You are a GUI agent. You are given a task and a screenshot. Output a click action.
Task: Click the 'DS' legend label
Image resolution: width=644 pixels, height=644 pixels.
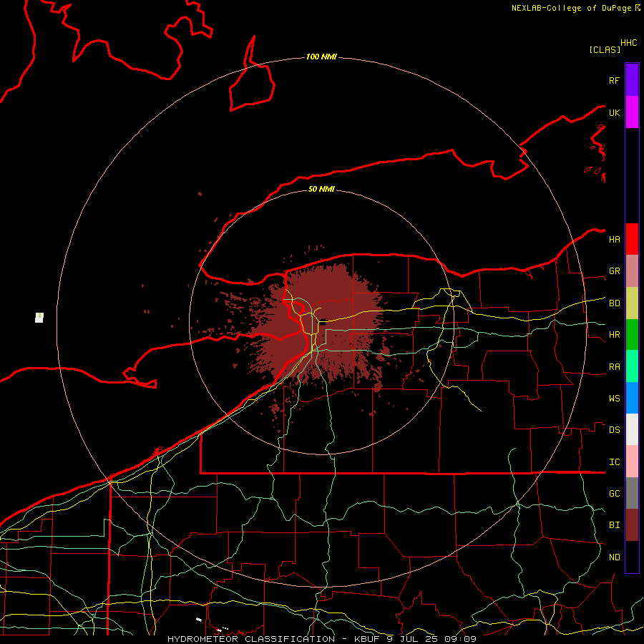615,430
